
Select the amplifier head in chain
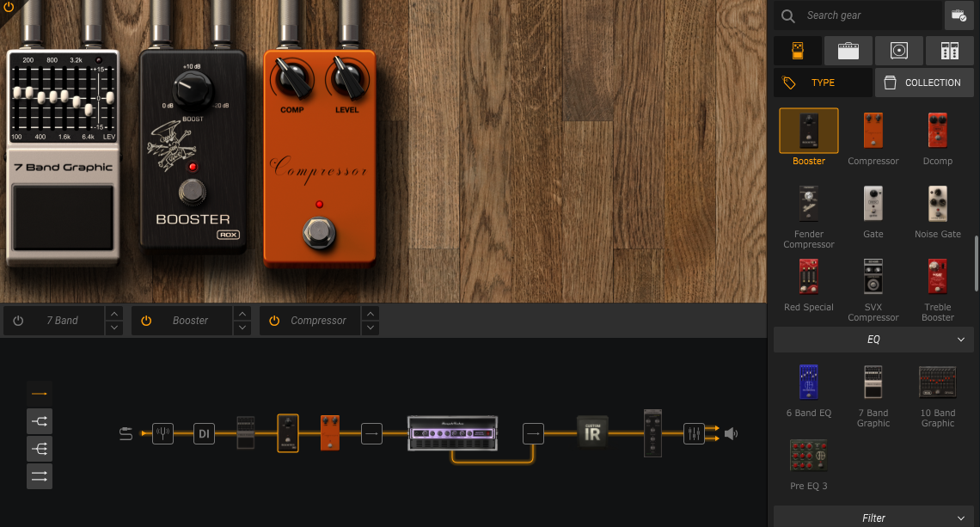coord(452,432)
